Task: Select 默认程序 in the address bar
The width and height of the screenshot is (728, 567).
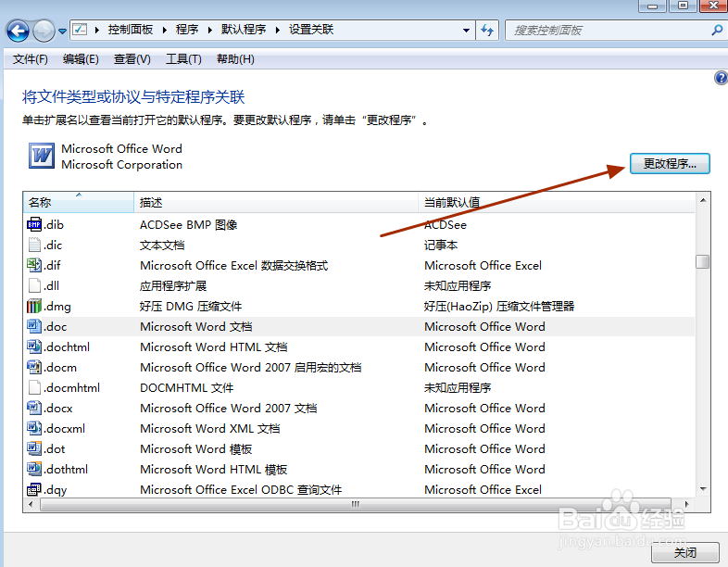Action: coord(244,30)
